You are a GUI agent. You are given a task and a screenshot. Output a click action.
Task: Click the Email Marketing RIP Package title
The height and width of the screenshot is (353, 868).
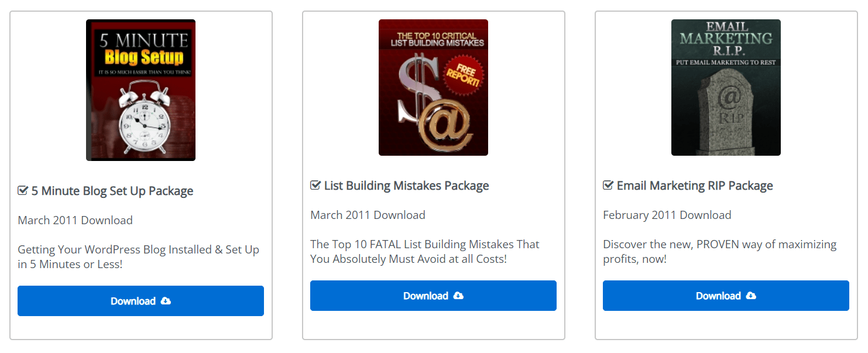(x=695, y=186)
